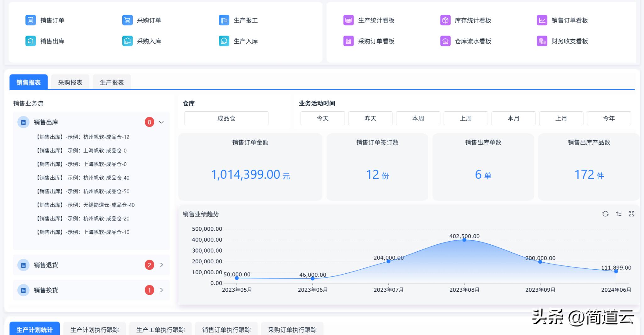Click the 生产报工 flag icon

tap(224, 20)
